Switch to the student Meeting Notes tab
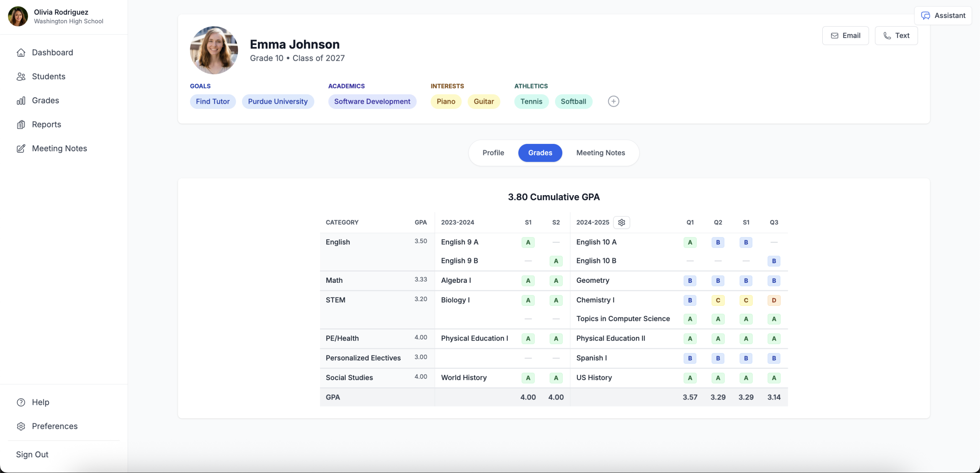Image resolution: width=980 pixels, height=473 pixels. 600,153
